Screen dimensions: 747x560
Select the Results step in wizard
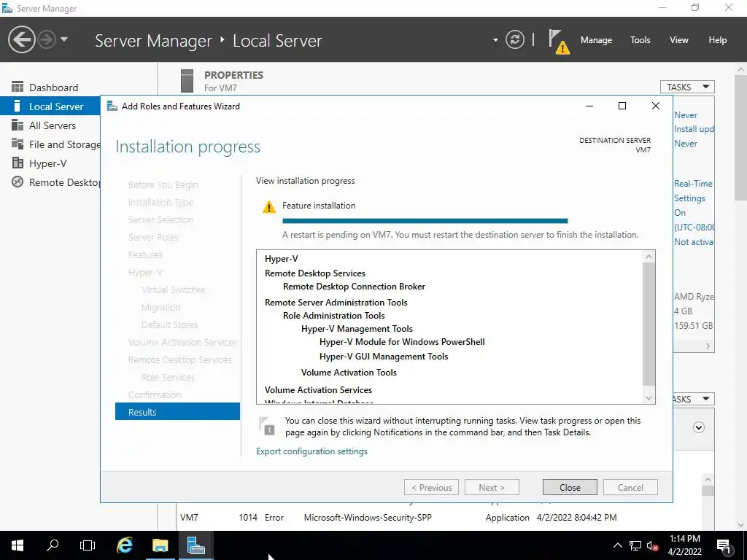click(x=177, y=412)
